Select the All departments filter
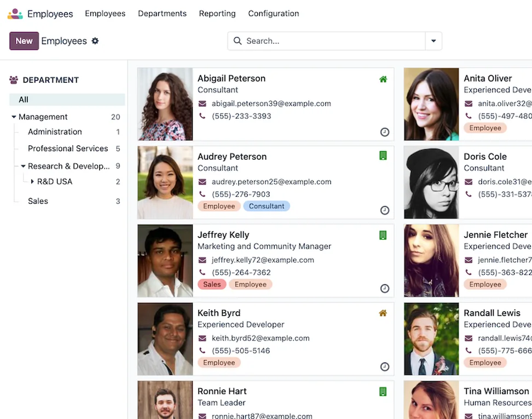The width and height of the screenshot is (532, 419). pyautogui.click(x=67, y=100)
